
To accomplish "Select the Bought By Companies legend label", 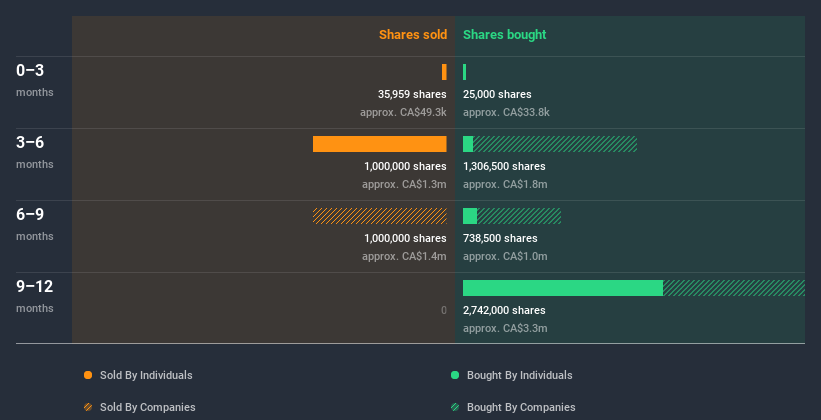I will pyautogui.click(x=521, y=407).
